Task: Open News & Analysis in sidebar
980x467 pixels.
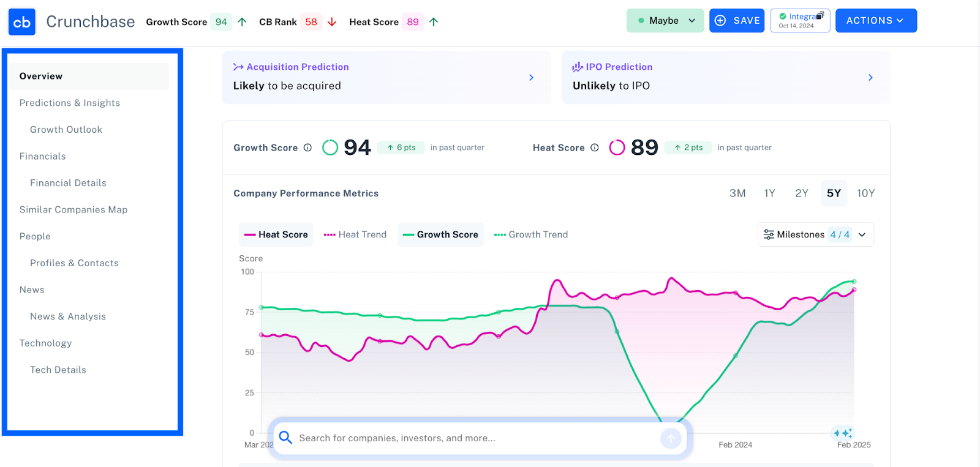Action: click(68, 316)
